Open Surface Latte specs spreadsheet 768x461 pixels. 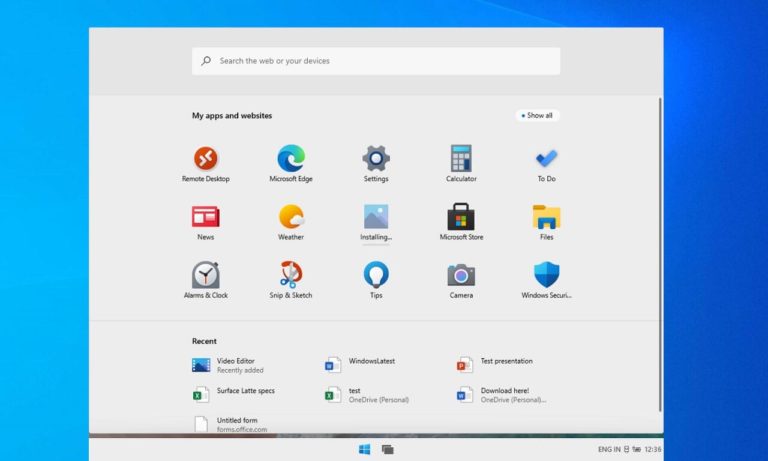[234, 394]
